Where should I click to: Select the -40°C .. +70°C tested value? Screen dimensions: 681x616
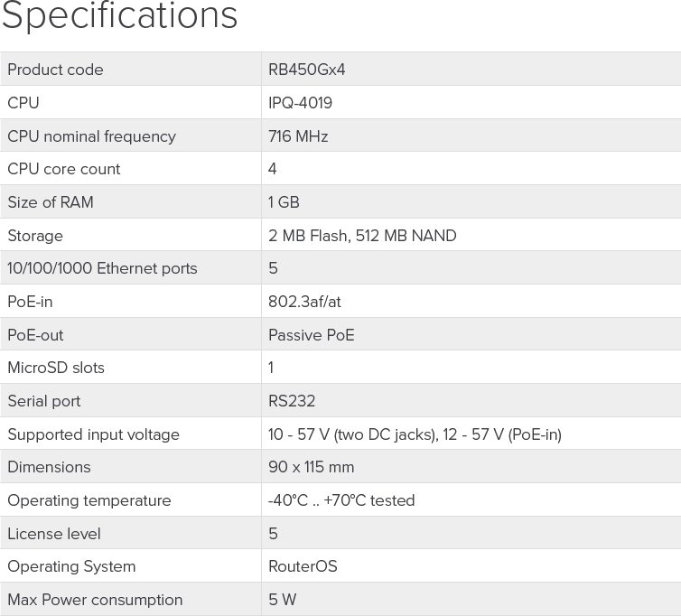[341, 500]
